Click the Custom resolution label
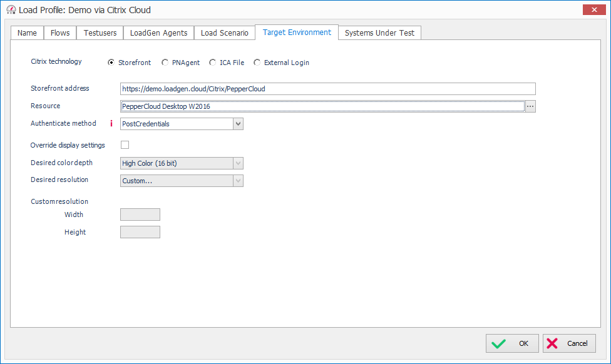The image size is (611, 364). (x=59, y=201)
